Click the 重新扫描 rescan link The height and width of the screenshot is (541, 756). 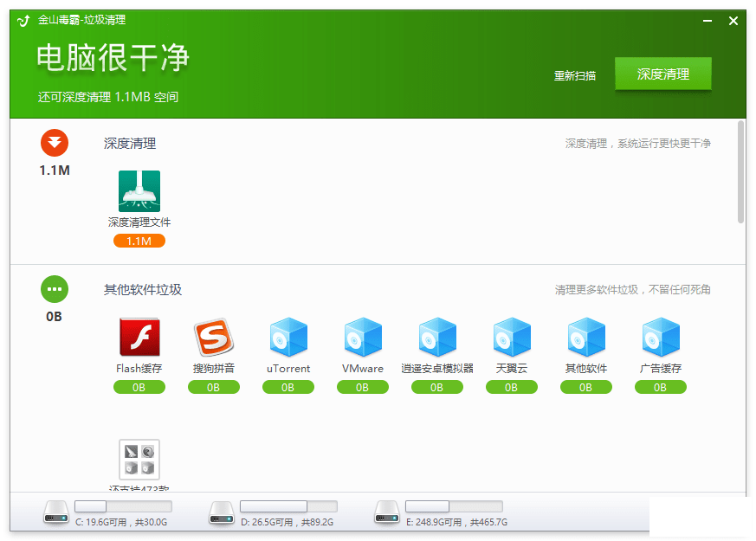click(575, 75)
